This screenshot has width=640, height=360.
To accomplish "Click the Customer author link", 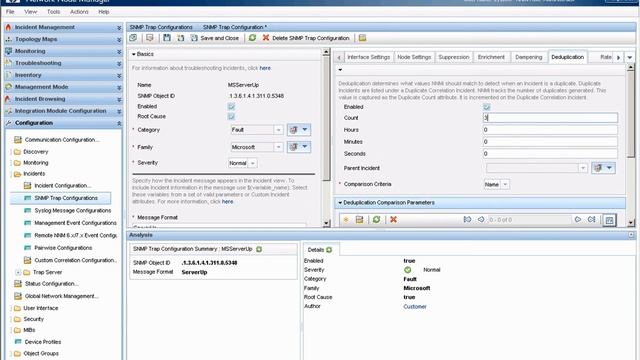I will [x=415, y=307].
